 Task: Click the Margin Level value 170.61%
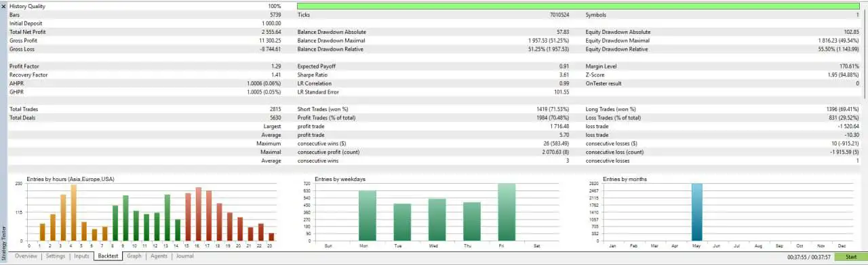[x=849, y=66]
